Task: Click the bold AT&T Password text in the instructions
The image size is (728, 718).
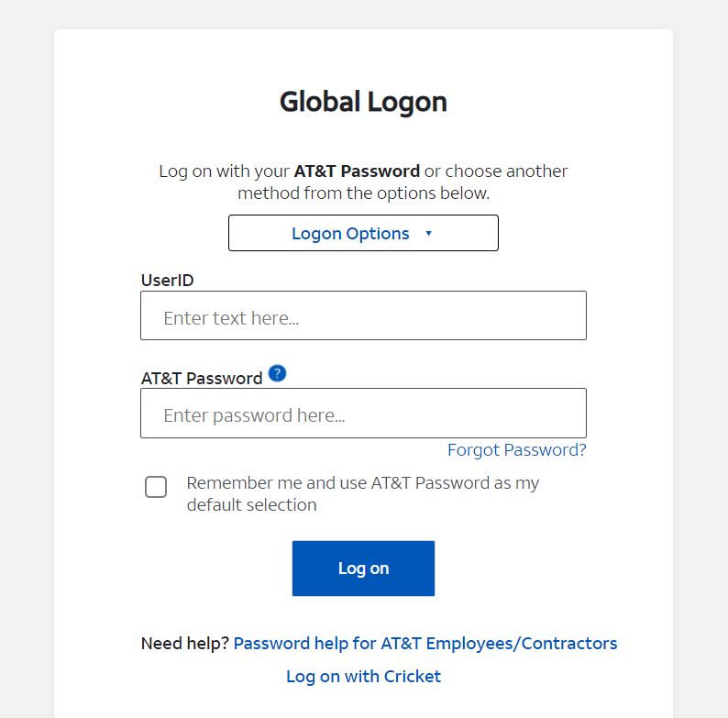Action: tap(357, 171)
